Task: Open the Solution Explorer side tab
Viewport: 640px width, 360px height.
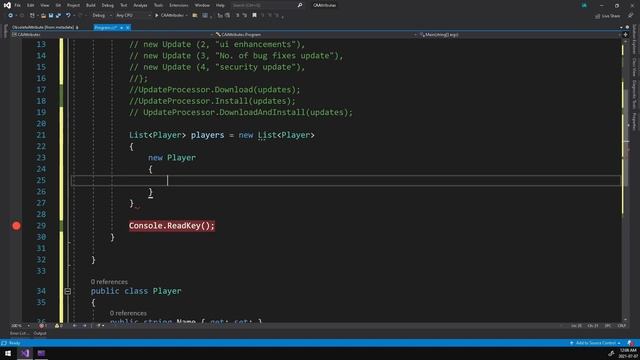Action: click(634, 39)
